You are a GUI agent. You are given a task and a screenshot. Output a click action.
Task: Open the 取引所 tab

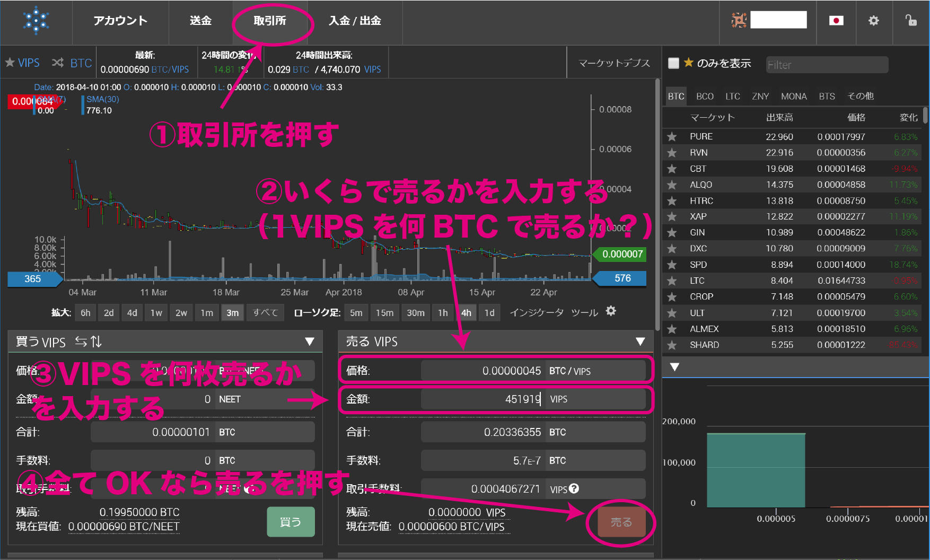pos(269,21)
